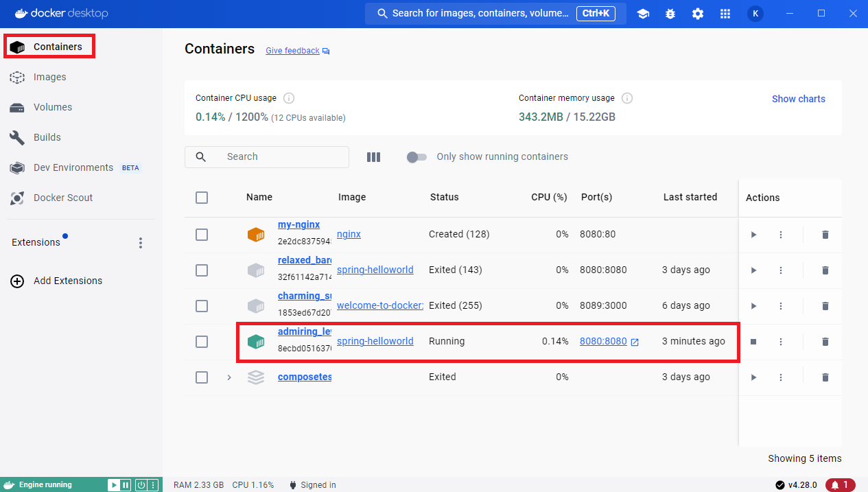Click the Signed in status indicator

313,485
